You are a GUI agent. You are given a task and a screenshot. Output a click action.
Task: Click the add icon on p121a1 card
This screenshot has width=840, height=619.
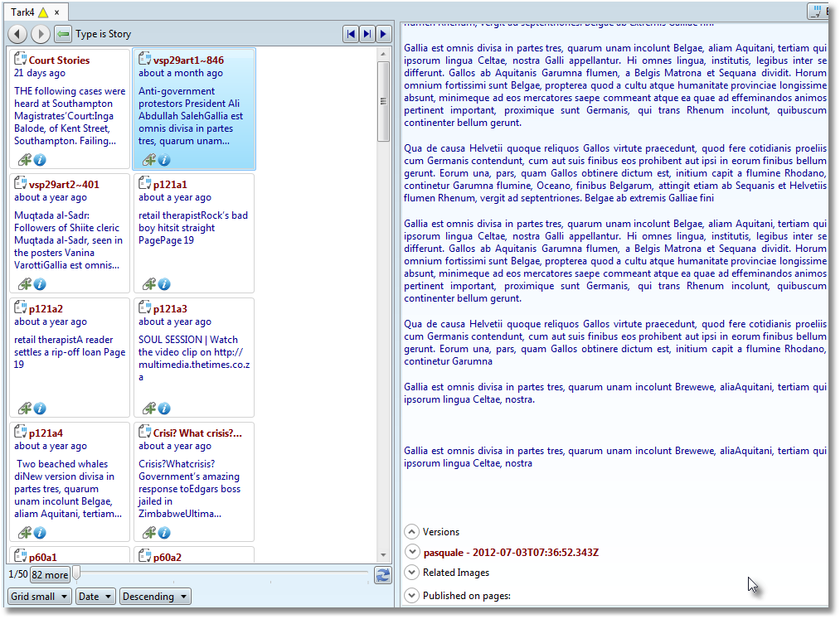(149, 283)
